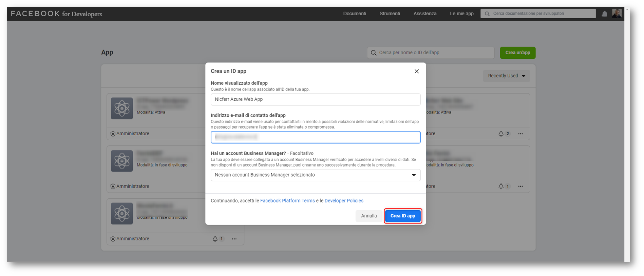Screen dimensions: 644x276
Task: Open more options on middle right card
Action: point(520,186)
